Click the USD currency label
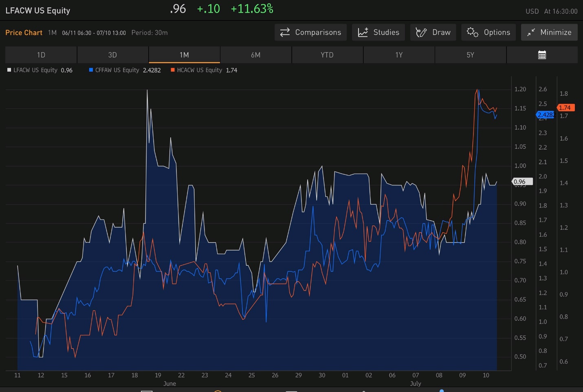 [x=532, y=11]
